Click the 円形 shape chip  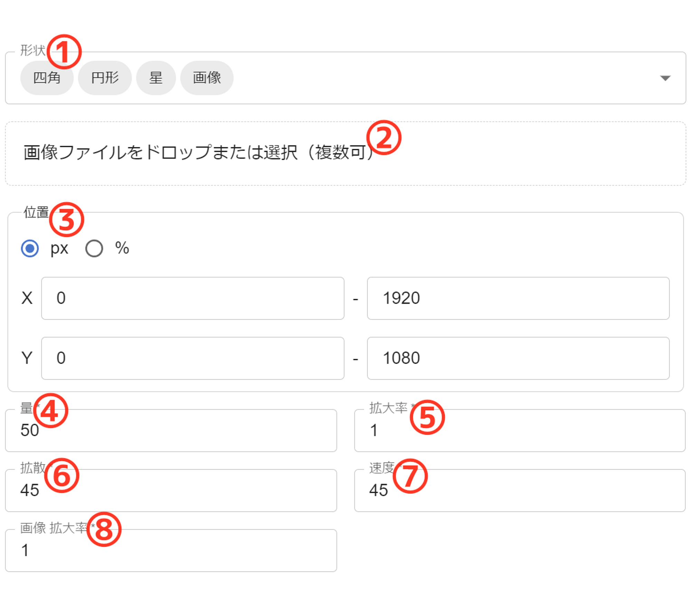pyautogui.click(x=105, y=78)
